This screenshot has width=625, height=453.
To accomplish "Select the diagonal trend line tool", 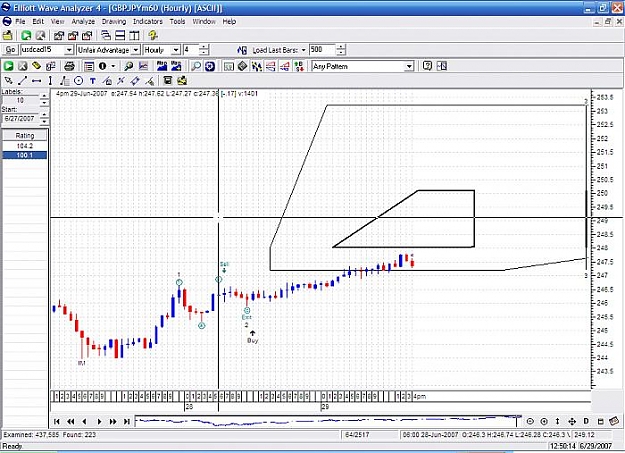I will (22, 81).
